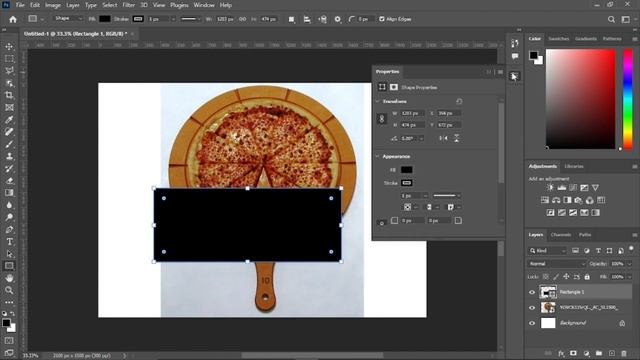The height and width of the screenshot is (360, 640).
Task: Click the Fill swatch in options bar
Action: (x=105, y=19)
